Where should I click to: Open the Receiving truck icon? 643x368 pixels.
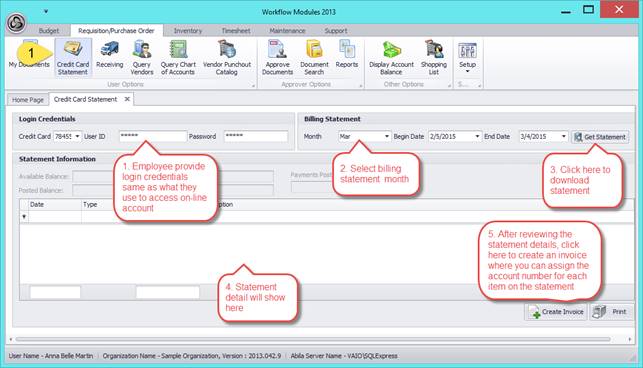point(109,55)
